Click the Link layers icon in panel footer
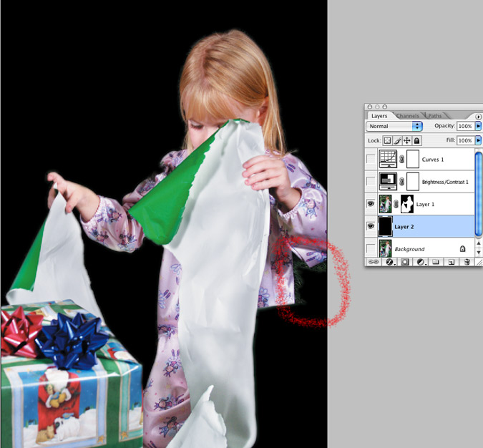 click(373, 262)
